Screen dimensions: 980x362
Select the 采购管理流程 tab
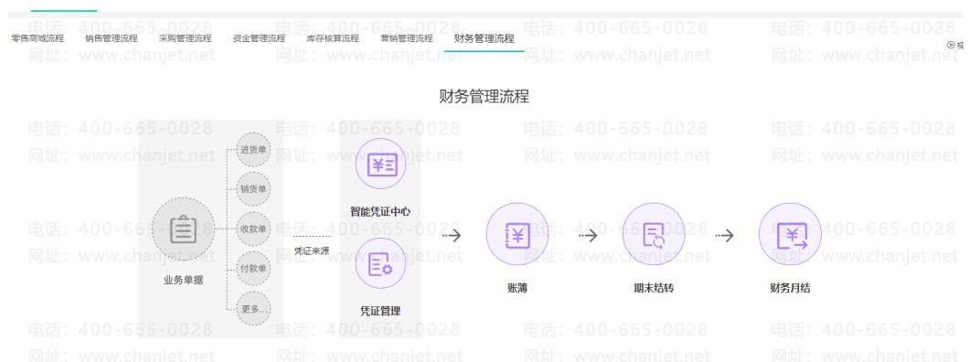pos(185,38)
